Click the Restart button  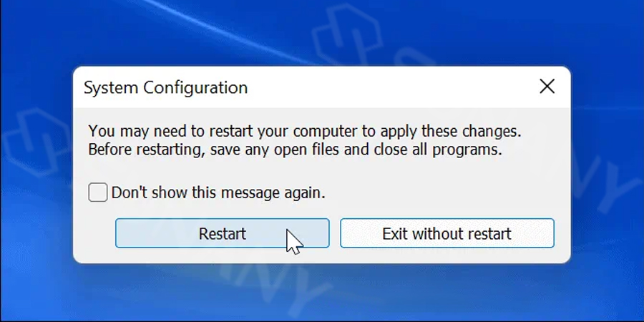[223, 233]
